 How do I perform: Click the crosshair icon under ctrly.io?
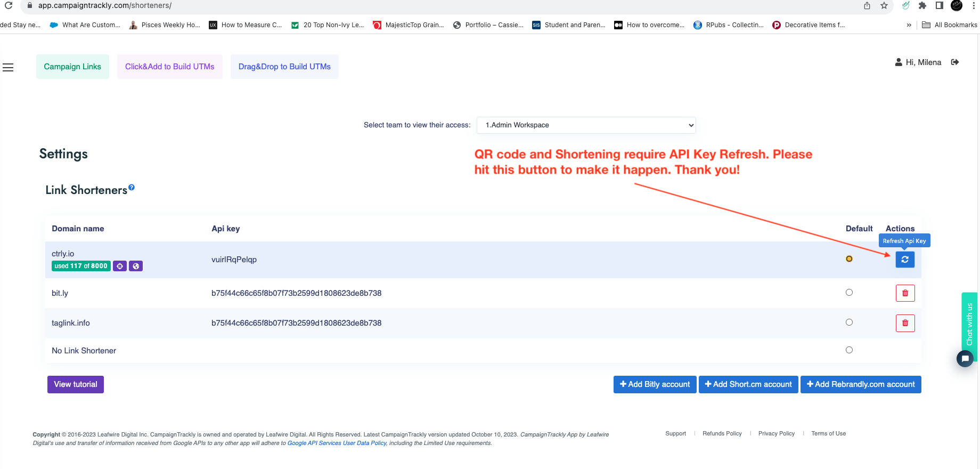tap(120, 266)
